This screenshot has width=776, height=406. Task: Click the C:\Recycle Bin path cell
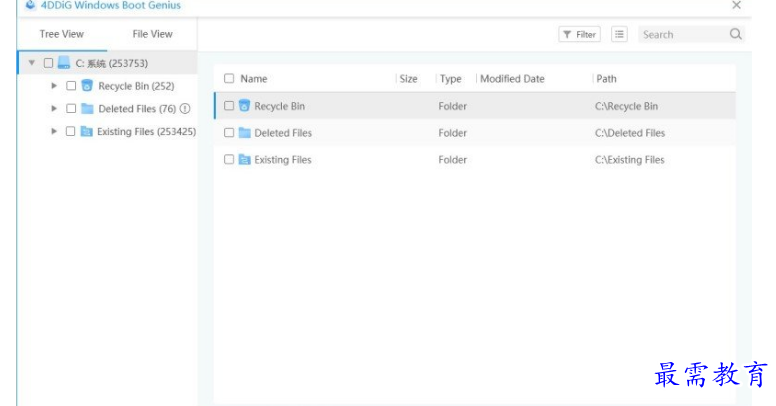tap(627, 106)
